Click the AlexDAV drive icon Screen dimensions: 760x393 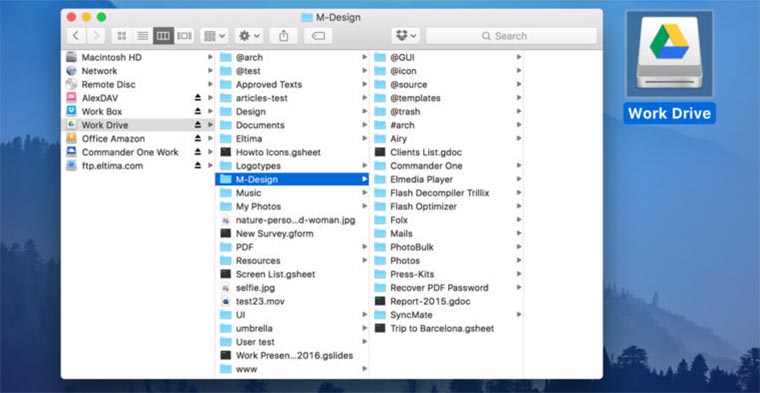click(71, 98)
